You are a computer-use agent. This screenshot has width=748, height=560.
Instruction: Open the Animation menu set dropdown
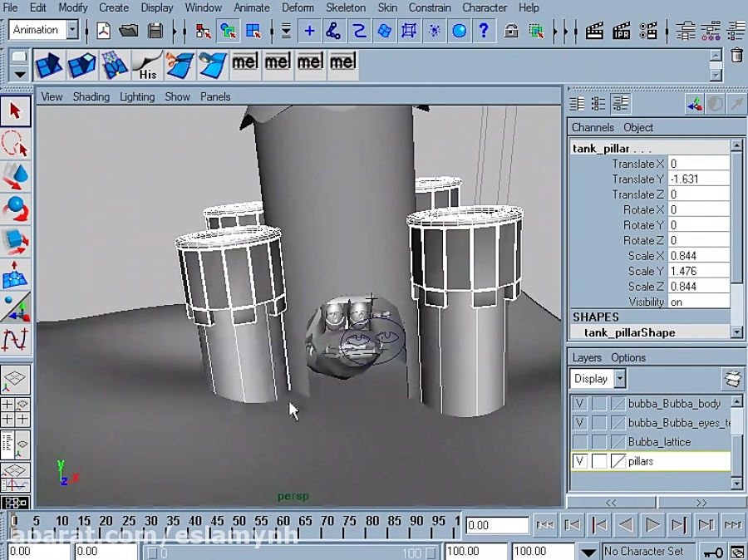click(73, 29)
